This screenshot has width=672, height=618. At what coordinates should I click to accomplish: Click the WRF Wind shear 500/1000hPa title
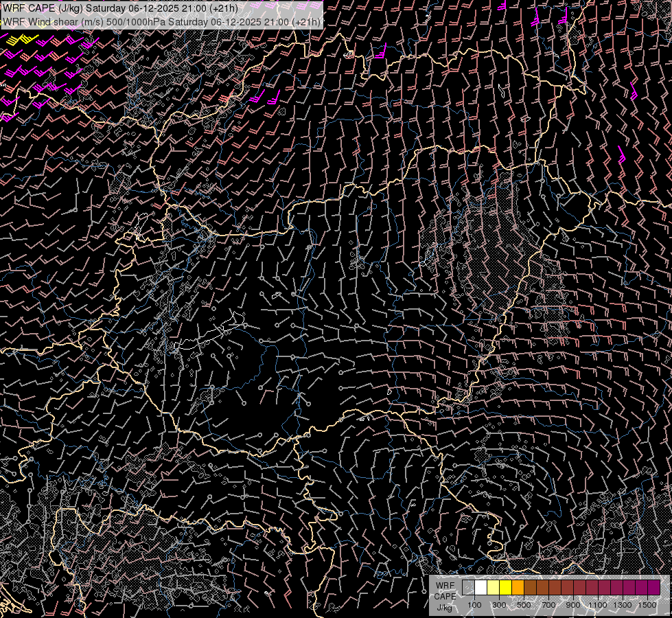point(161,22)
